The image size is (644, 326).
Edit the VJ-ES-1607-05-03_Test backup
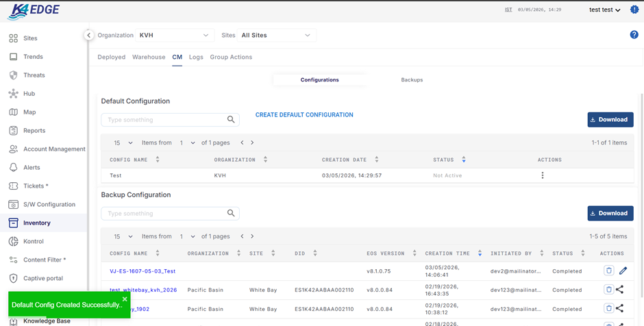tap(623, 271)
